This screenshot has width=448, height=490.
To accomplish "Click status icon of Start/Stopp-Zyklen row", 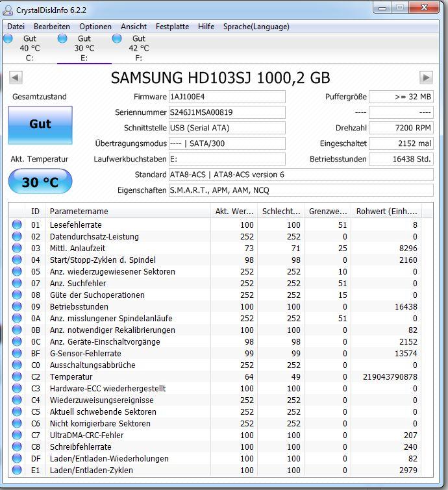I will (17, 260).
